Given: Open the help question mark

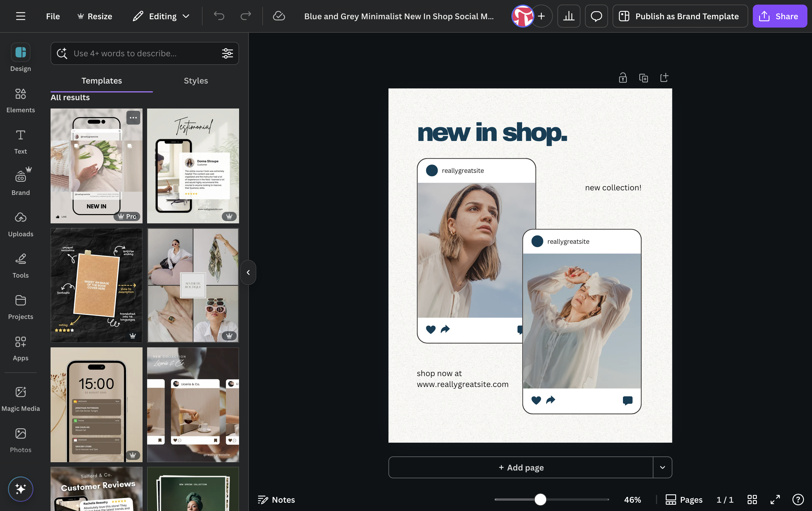Looking at the screenshot, I should [x=798, y=500].
